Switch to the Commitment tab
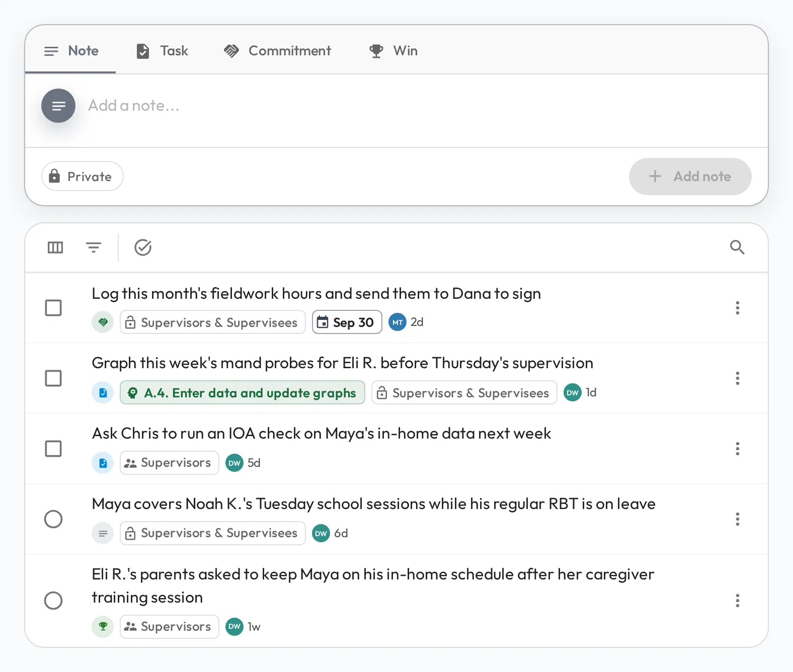 277,50
